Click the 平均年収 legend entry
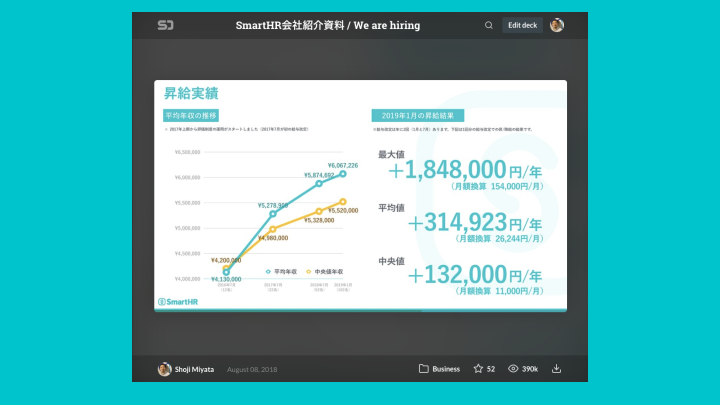The width and height of the screenshot is (720, 405). tap(281, 272)
